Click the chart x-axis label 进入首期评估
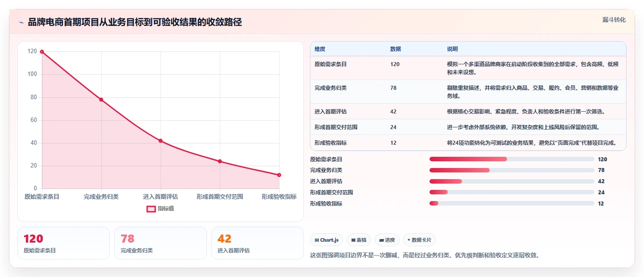Image resolution: width=644 pixels, height=277 pixels. pyautogui.click(x=161, y=197)
